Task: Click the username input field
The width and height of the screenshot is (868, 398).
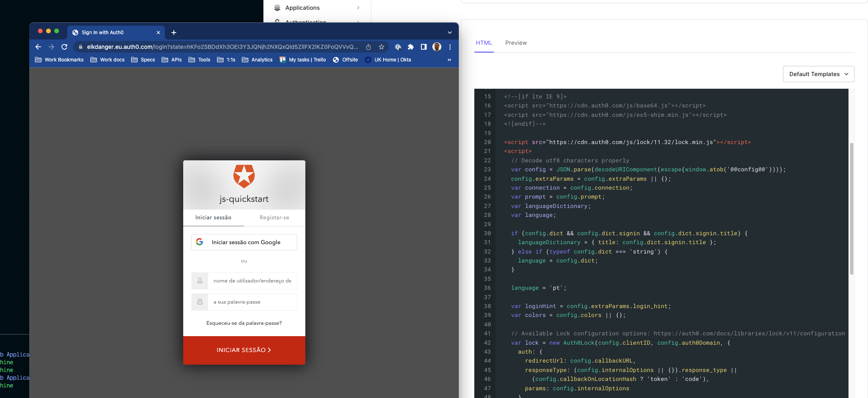Action: click(252, 281)
